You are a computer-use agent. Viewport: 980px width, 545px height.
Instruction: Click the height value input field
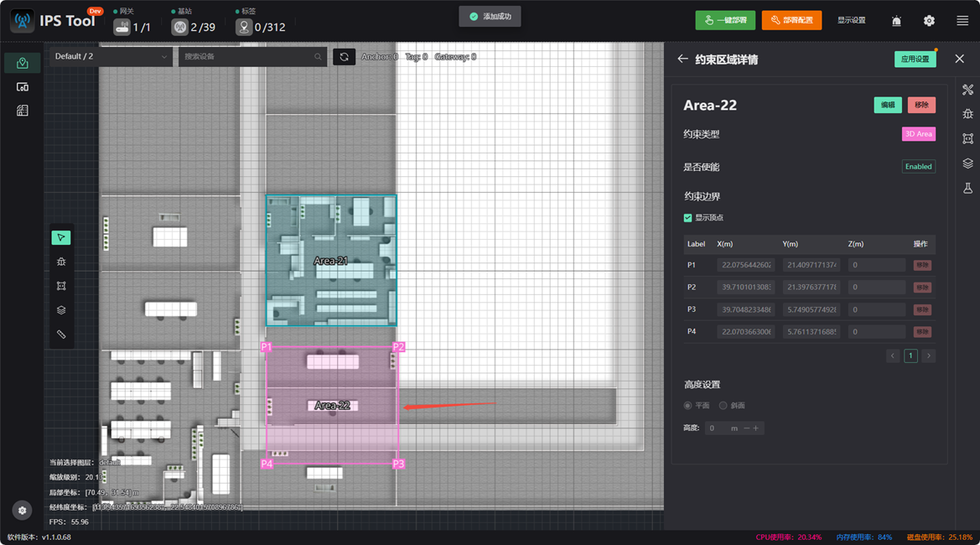717,428
